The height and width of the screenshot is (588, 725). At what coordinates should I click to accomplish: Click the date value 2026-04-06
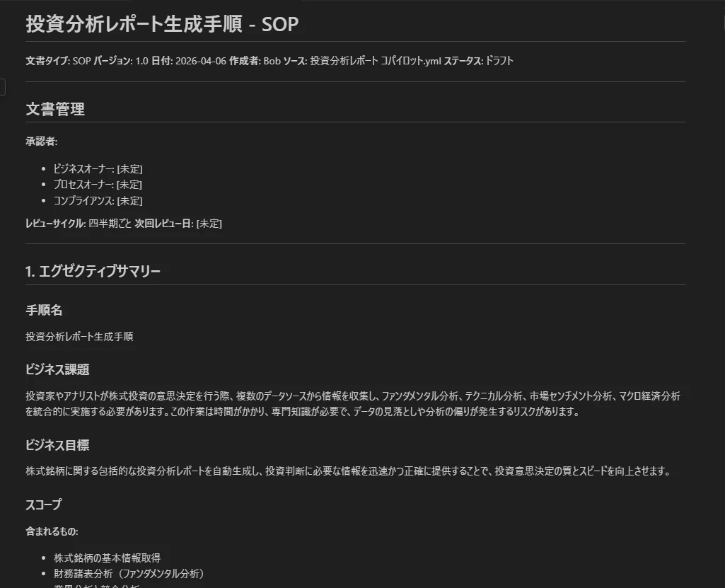click(x=201, y=61)
